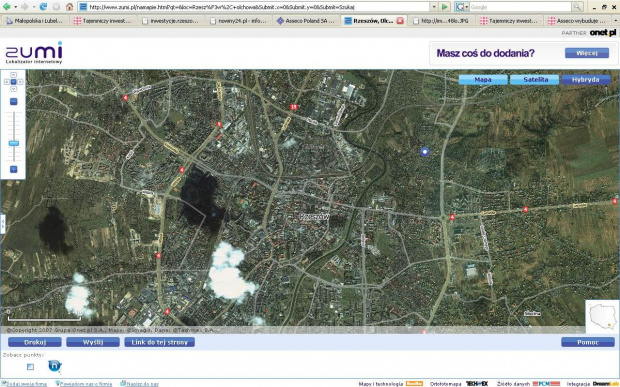Switch the map to Hybryda view
The image size is (620, 387).
tap(586, 79)
